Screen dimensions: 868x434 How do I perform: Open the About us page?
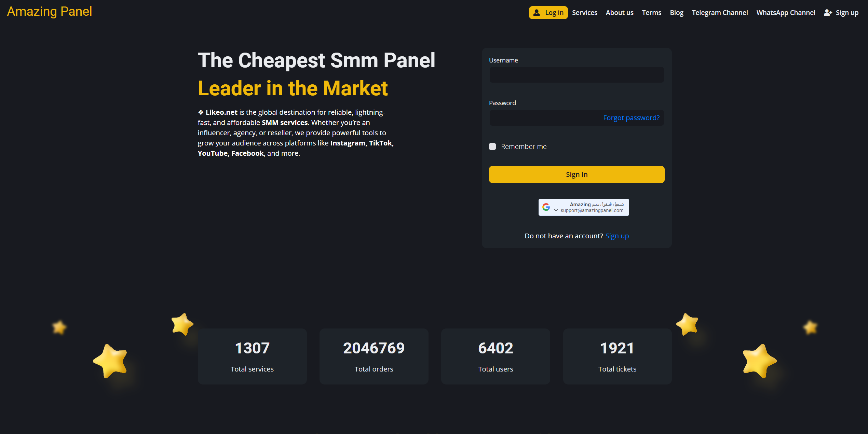619,13
